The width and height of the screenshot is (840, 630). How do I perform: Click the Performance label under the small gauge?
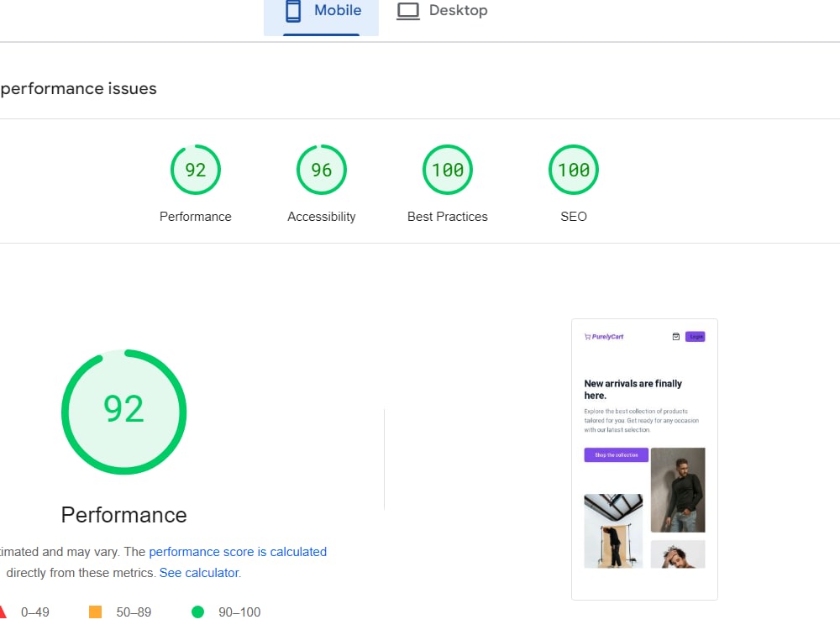[x=196, y=217]
